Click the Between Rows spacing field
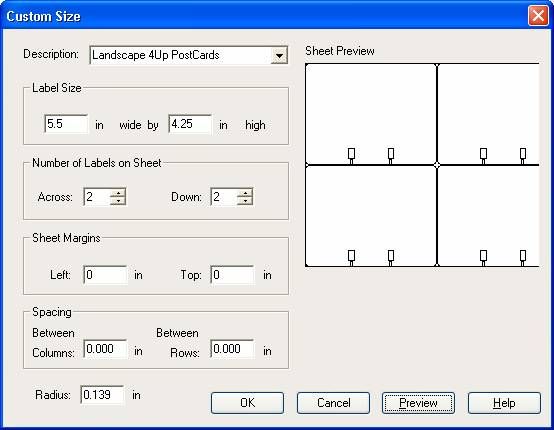The image size is (554, 430). pos(232,349)
